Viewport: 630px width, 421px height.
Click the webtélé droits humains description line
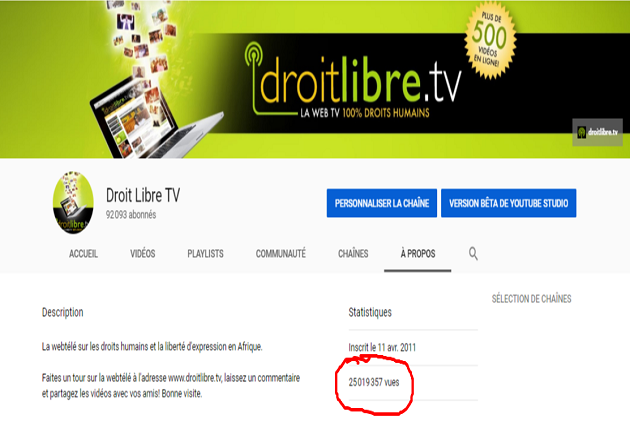click(x=152, y=347)
